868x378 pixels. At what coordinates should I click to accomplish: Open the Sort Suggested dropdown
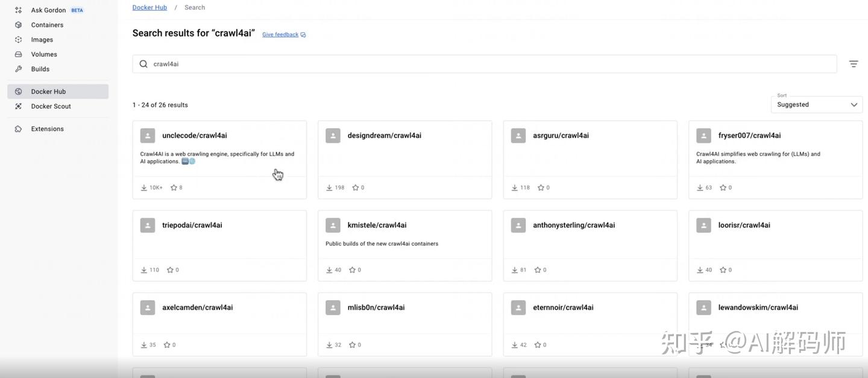[817, 104]
